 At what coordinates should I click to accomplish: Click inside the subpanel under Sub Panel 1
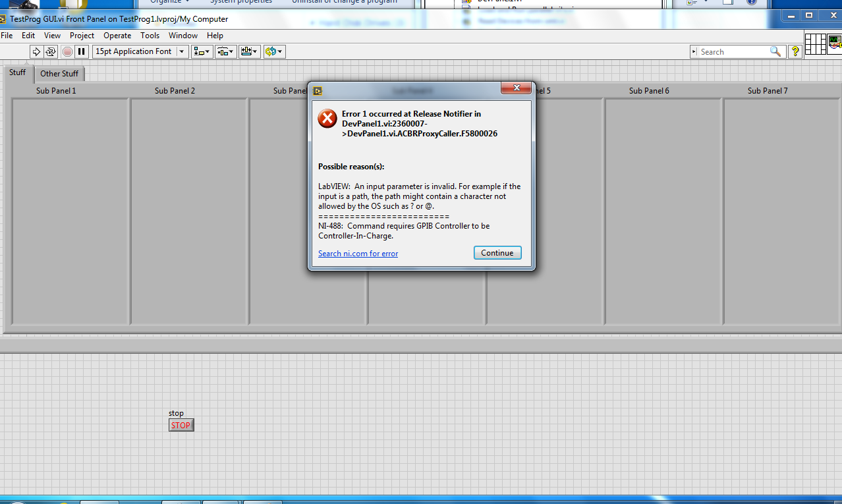click(70, 211)
